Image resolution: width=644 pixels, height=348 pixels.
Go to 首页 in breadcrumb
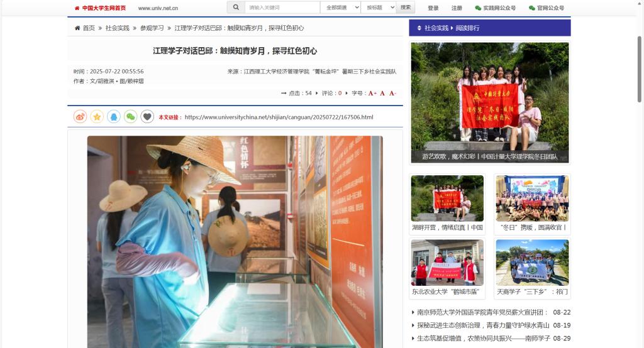click(89, 28)
